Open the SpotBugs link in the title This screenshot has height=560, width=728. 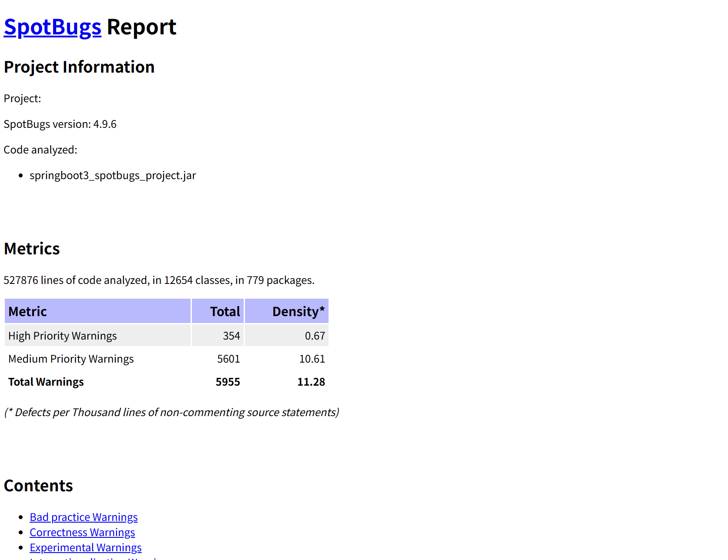53,27
